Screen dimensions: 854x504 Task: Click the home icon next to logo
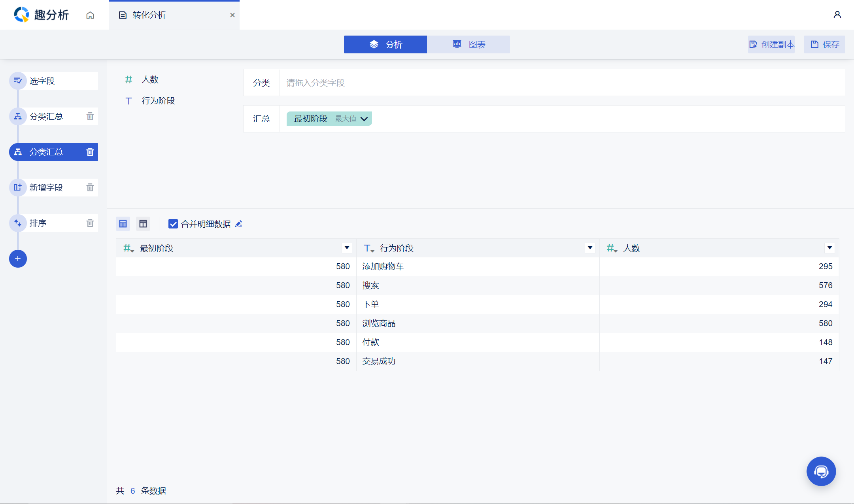90,15
